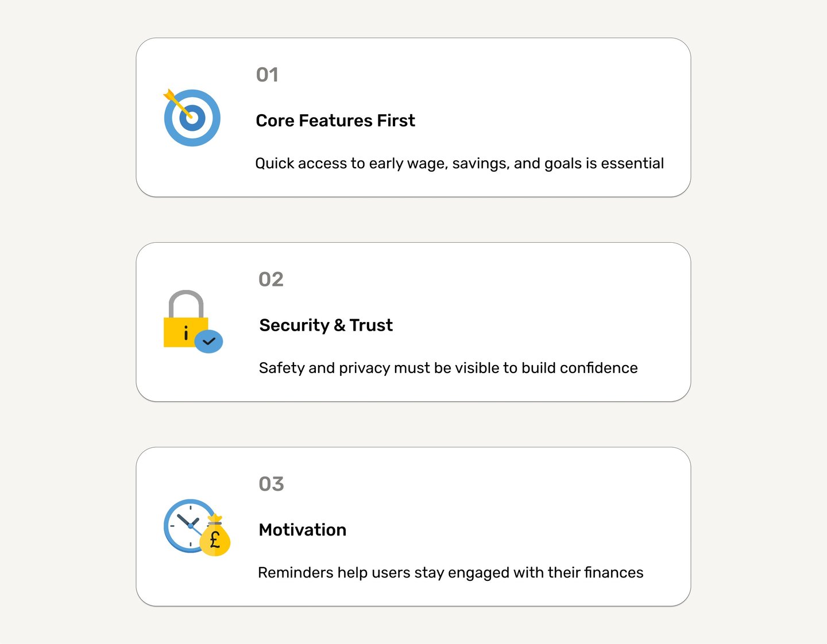Click the 'Safety and privacy' description text

point(448,368)
